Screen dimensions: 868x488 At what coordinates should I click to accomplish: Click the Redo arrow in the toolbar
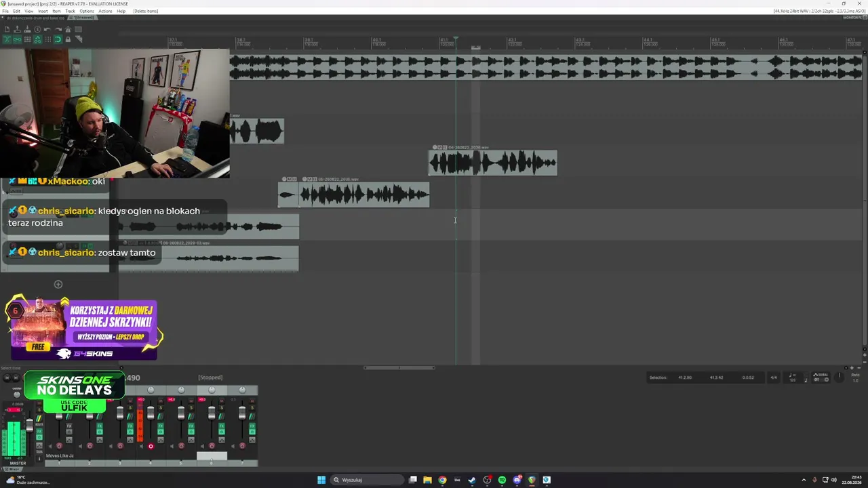coord(58,29)
